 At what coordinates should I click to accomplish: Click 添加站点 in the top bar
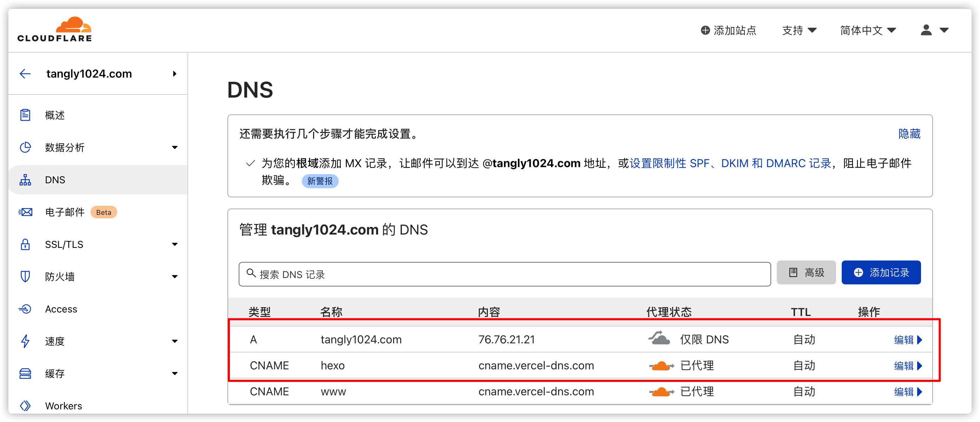point(729,31)
